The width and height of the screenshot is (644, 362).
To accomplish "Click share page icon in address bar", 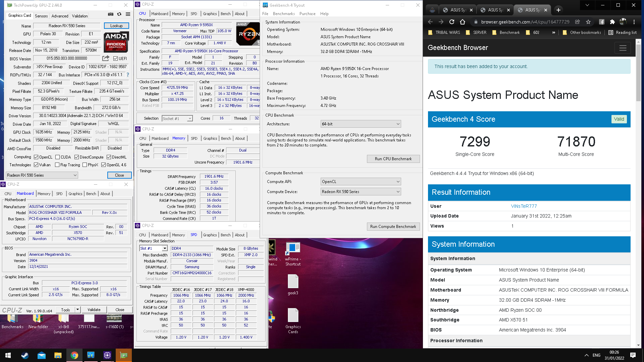I will [x=577, y=22].
